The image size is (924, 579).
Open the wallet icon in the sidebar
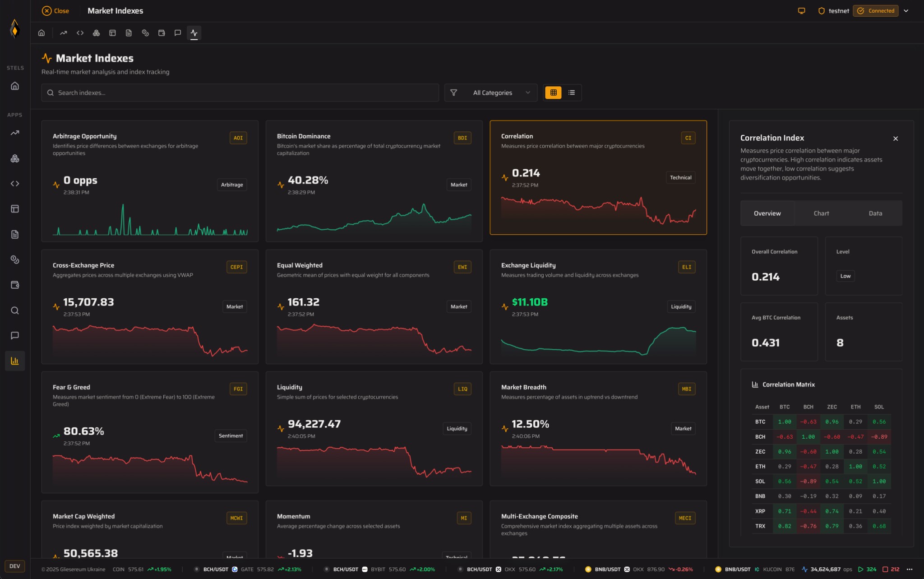pos(15,285)
